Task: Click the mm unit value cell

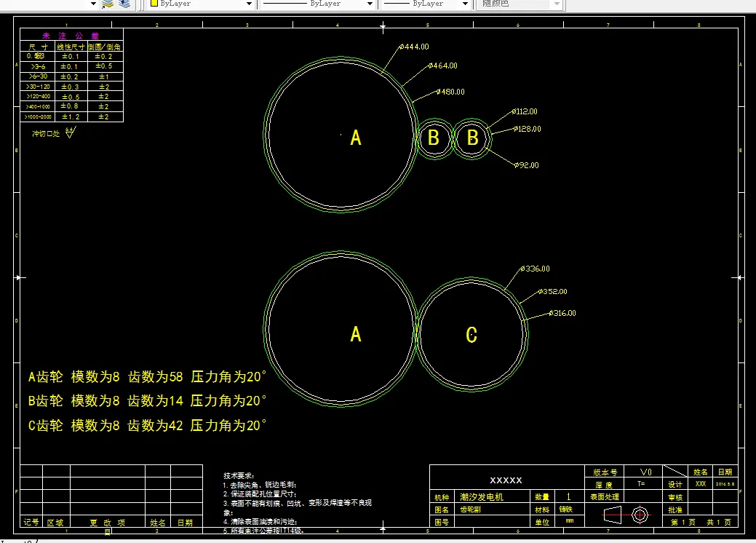Action: point(570,521)
